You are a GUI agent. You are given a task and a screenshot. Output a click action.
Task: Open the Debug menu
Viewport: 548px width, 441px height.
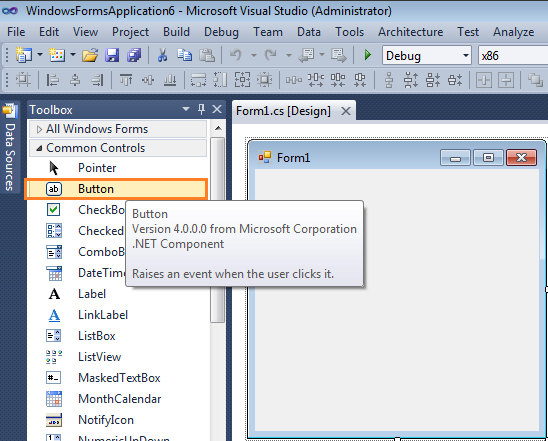(x=221, y=32)
